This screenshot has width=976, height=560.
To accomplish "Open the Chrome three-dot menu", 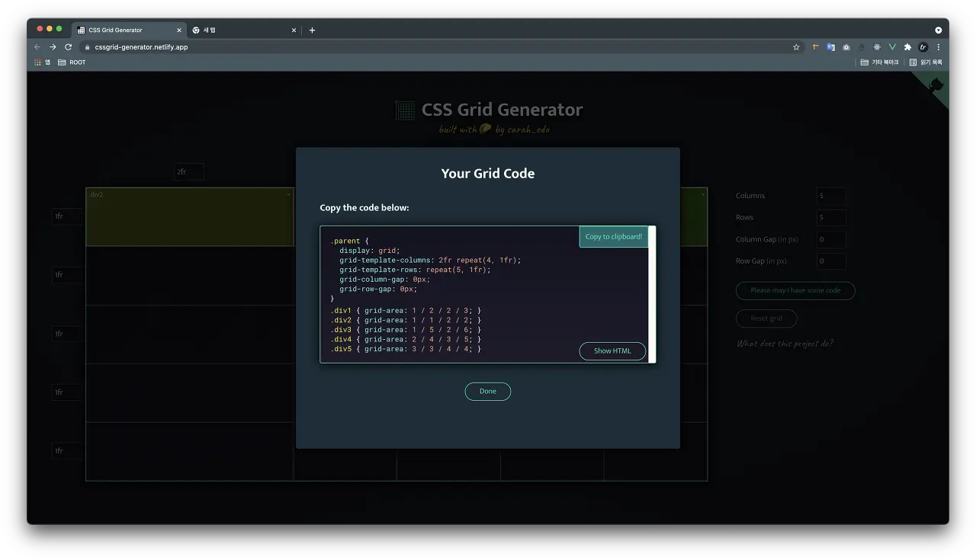I will [x=939, y=47].
